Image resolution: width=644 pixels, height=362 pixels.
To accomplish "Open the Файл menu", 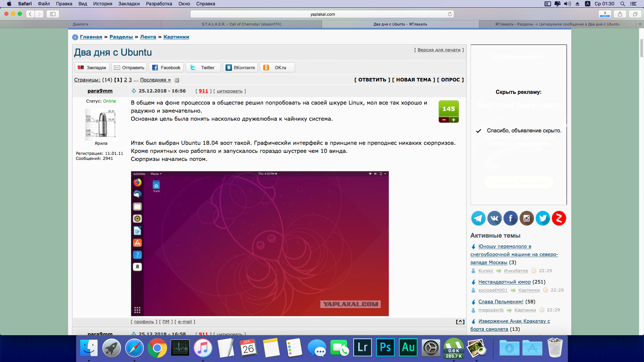I will tap(44, 4).
